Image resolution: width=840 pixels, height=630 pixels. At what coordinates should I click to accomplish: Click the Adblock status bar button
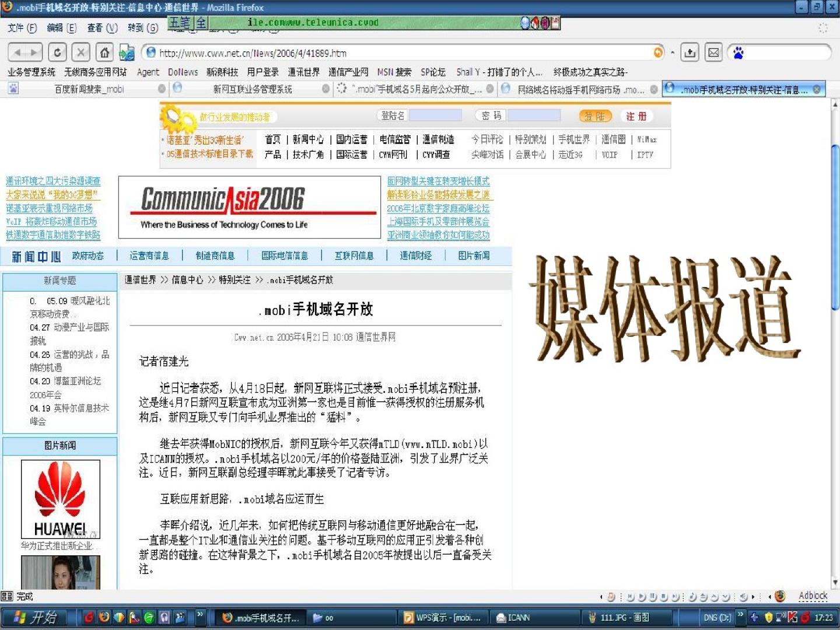pos(813,596)
